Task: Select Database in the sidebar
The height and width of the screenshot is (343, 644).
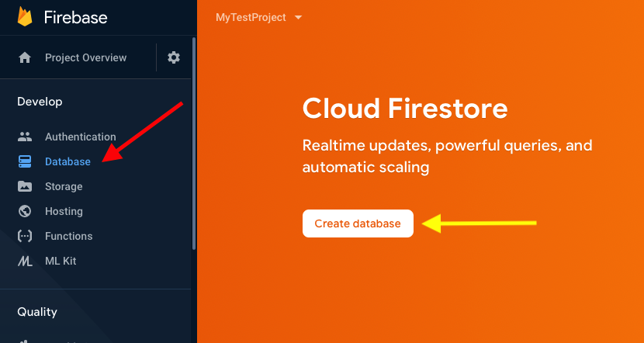Action: (68, 161)
